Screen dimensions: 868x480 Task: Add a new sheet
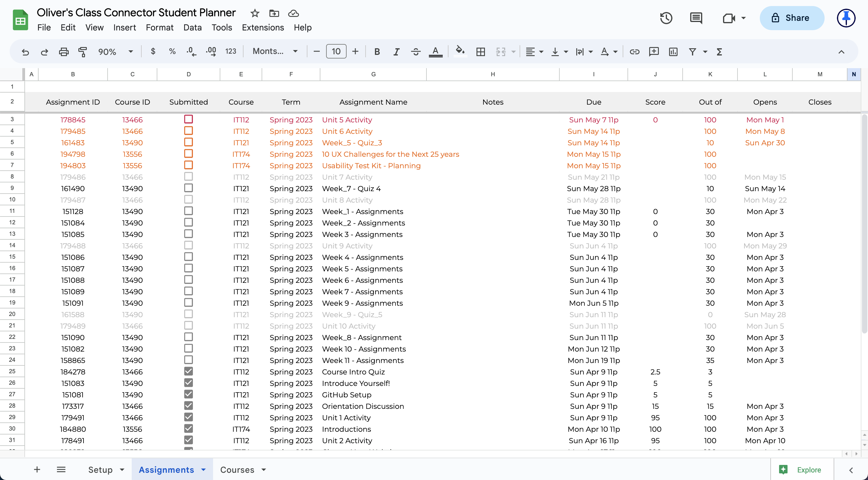37,469
